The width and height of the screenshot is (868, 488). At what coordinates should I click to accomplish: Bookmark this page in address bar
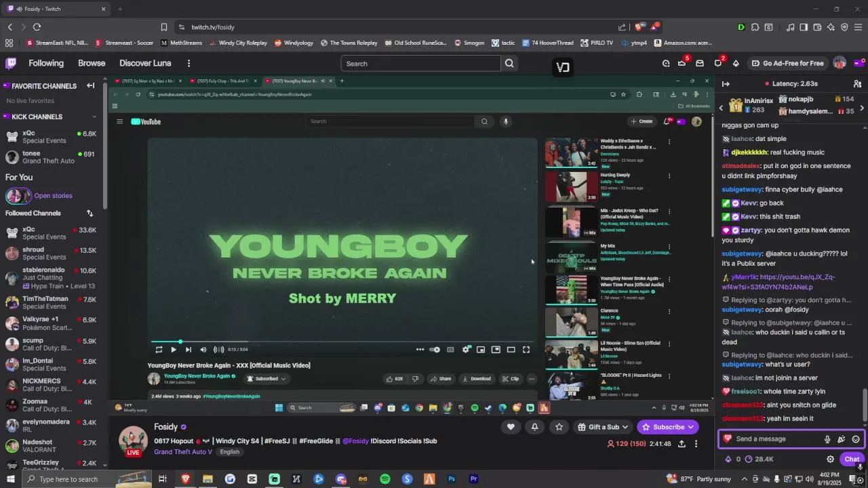[164, 27]
